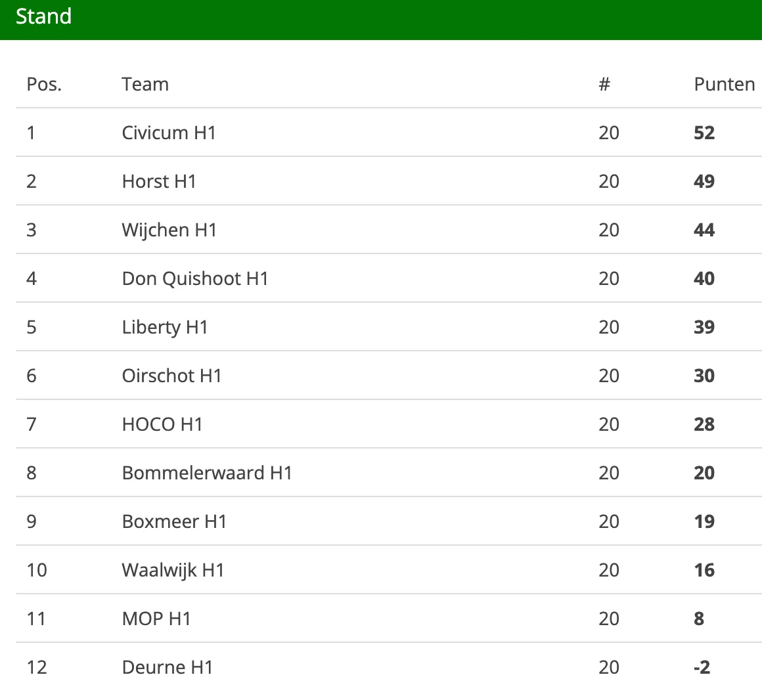Click on HOCO H1
This screenshot has height=700, width=762.
point(162,424)
